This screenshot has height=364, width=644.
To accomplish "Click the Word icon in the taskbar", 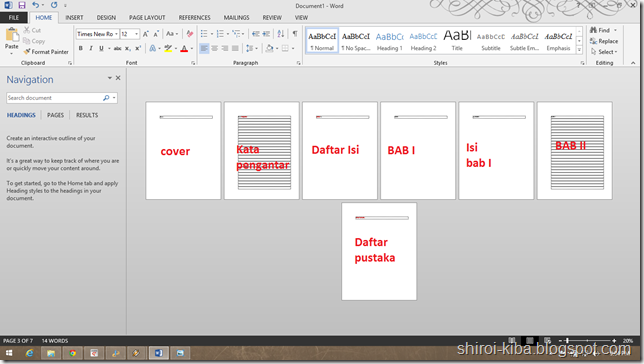I will 159,353.
